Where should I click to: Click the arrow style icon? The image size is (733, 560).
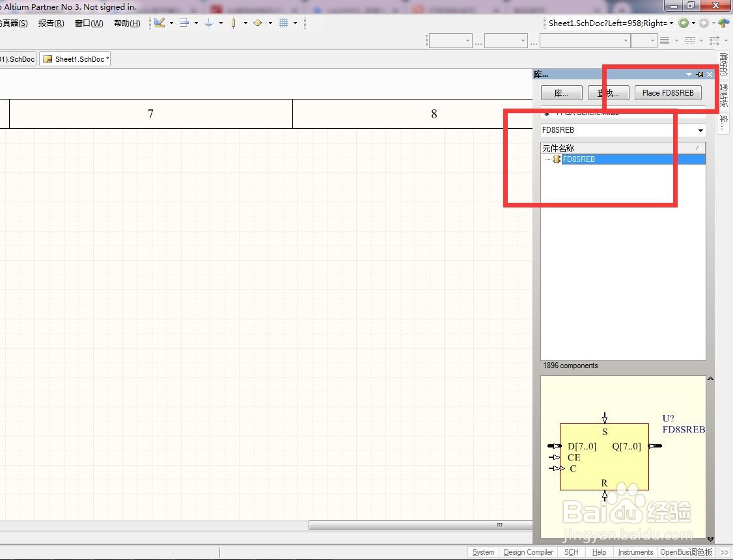[714, 40]
